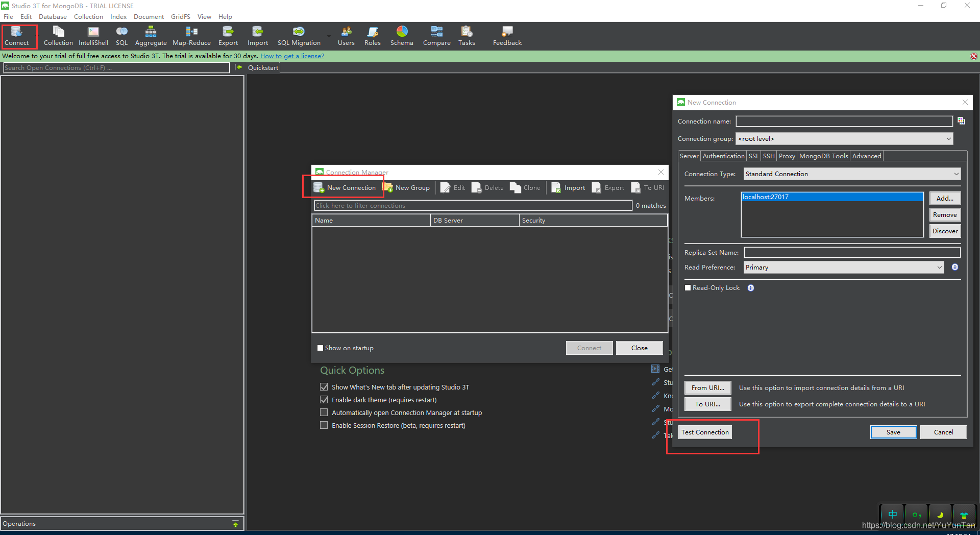
Task: Click the collapse arrow next to search connections
Action: 238,67
